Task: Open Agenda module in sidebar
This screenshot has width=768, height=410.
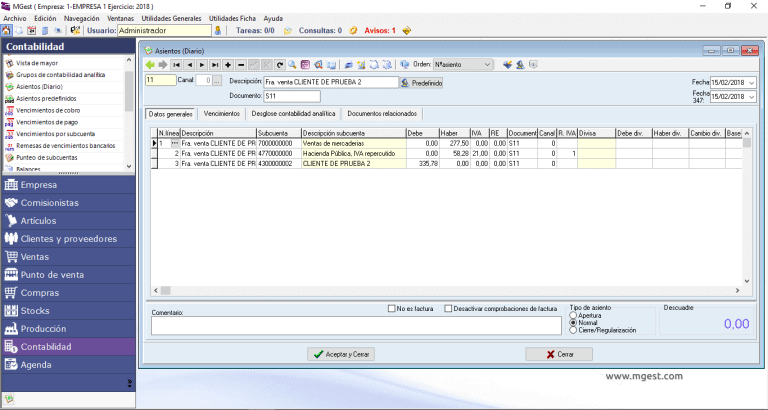Action: (x=68, y=365)
